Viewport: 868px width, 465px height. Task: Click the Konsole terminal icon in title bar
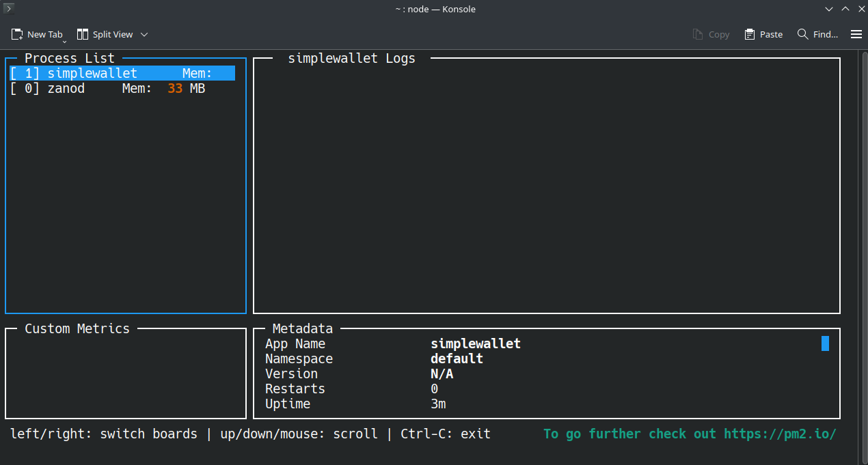pyautogui.click(x=9, y=9)
